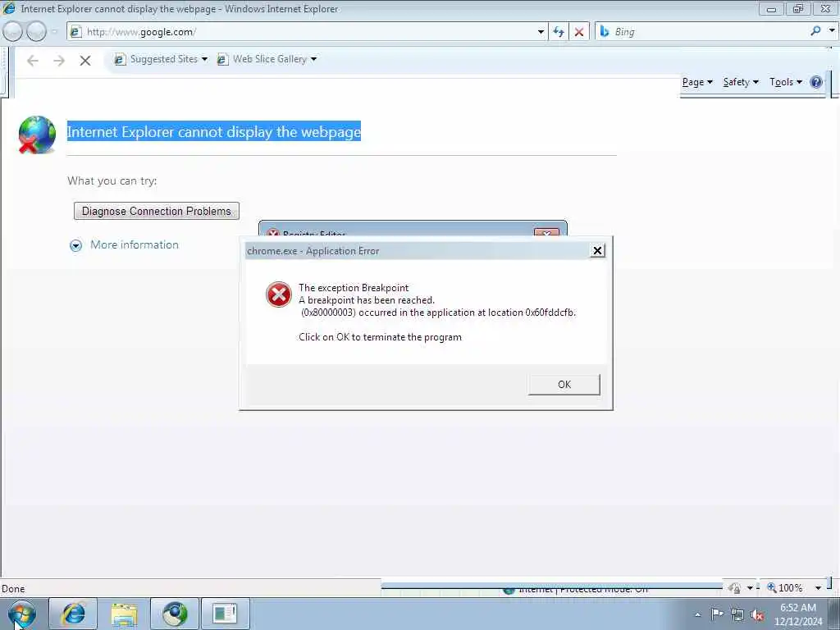Expand More information section arrow
840x630 pixels.
[x=76, y=245]
